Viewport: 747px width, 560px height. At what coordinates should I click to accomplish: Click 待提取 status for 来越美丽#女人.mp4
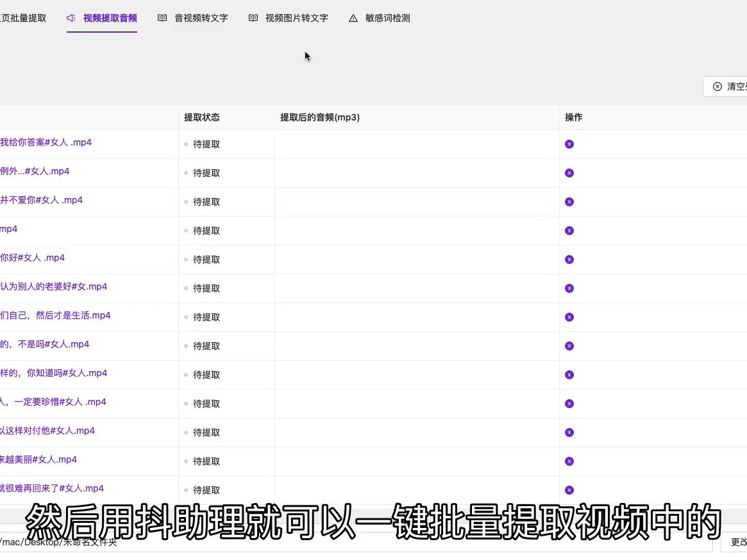206,461
